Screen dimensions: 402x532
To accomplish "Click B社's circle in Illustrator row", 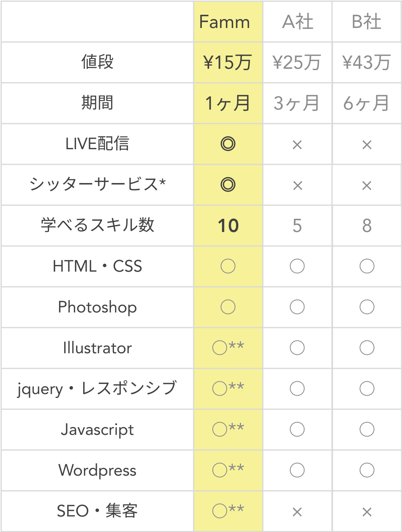I will pos(367,348).
